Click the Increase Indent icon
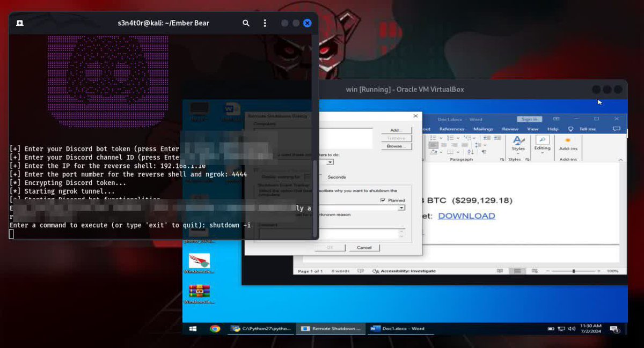The image size is (644, 348). point(497,138)
